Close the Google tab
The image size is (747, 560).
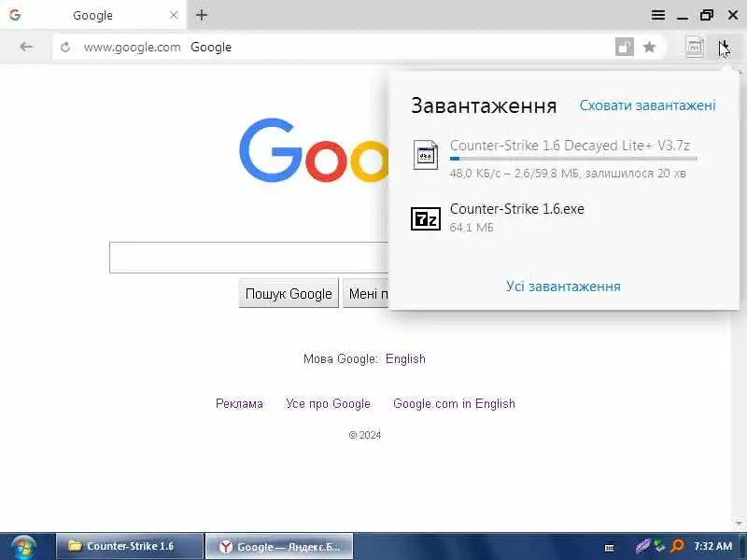click(x=174, y=15)
